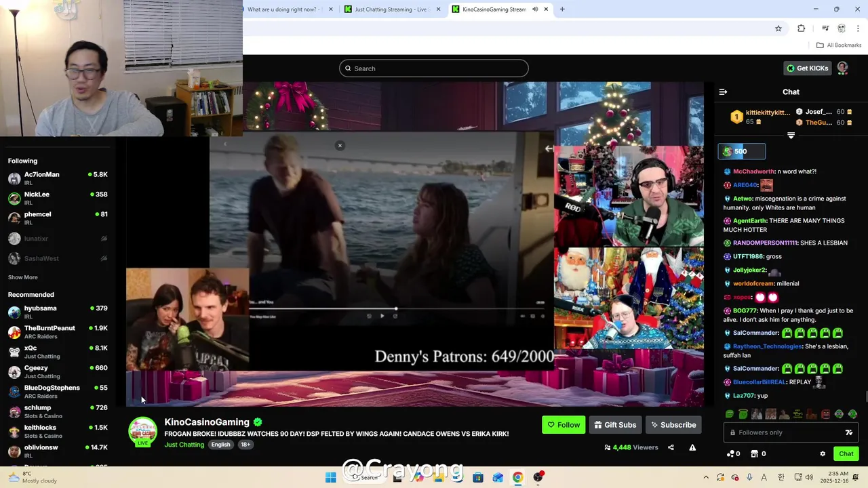Screen dimensions: 868x488
Task: Open the 7TV emote picker in chat input
Action: 849,432
